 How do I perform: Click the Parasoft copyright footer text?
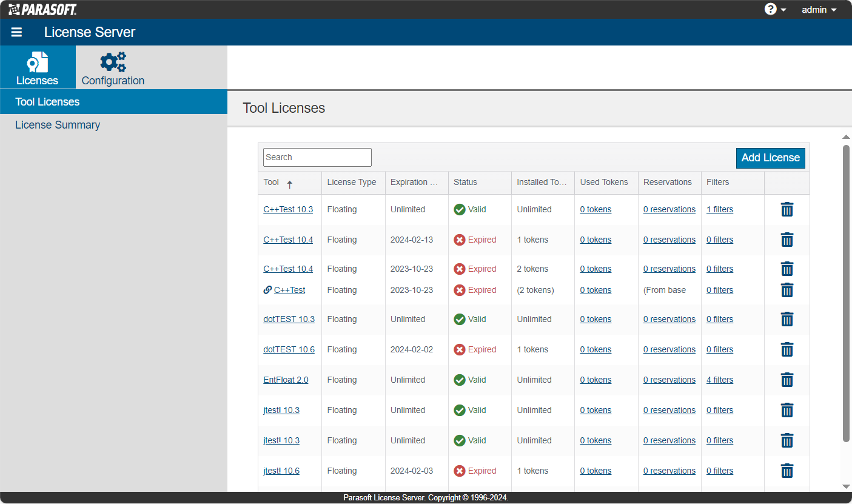426,498
